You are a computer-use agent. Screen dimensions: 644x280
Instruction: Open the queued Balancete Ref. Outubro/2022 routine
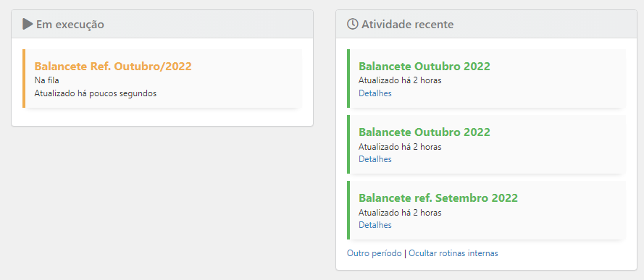pos(113,67)
